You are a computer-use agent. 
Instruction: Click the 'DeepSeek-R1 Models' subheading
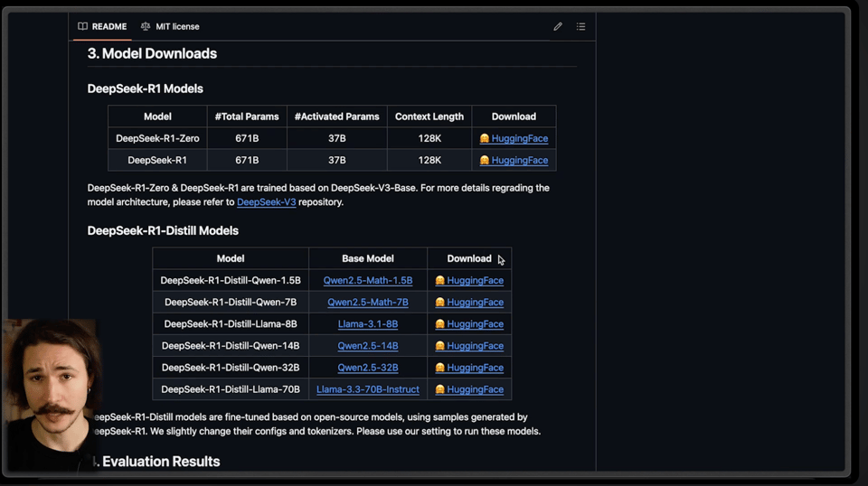point(145,89)
